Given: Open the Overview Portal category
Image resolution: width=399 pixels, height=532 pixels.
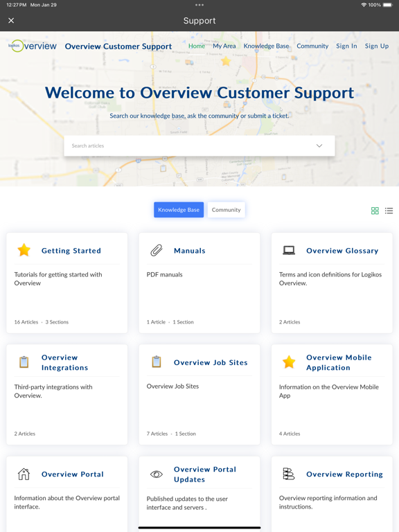Looking at the screenshot, I should pyautogui.click(x=73, y=475).
